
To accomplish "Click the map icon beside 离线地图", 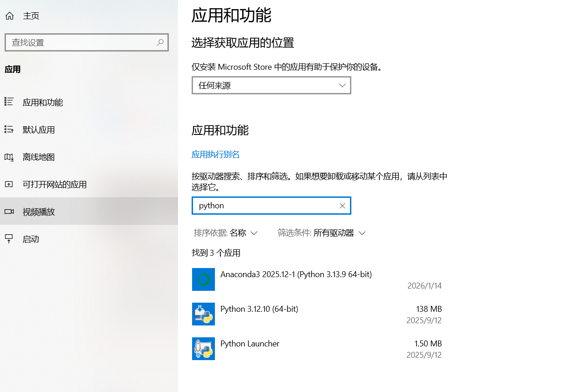I will click(x=9, y=157).
